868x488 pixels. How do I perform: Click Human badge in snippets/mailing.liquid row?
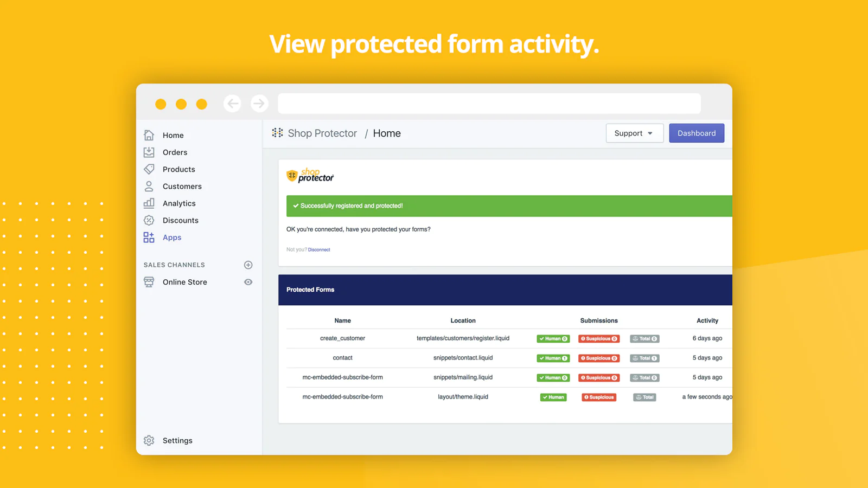553,378
